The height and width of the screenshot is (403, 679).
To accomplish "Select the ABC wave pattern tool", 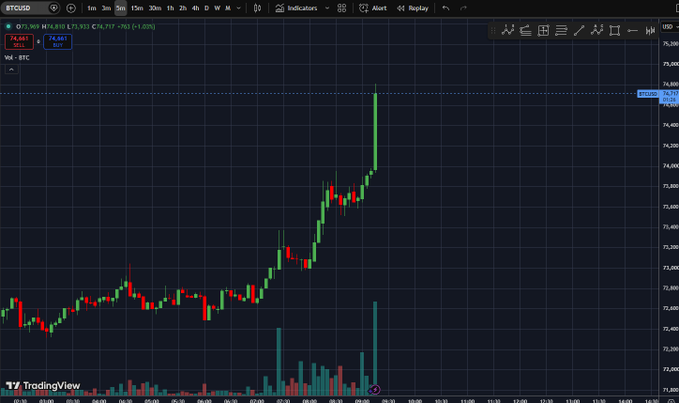I will [596, 30].
